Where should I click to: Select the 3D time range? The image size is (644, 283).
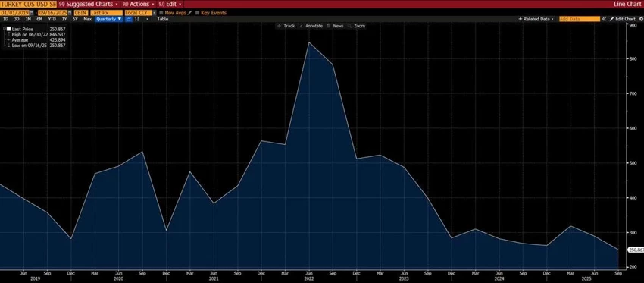coord(17,19)
